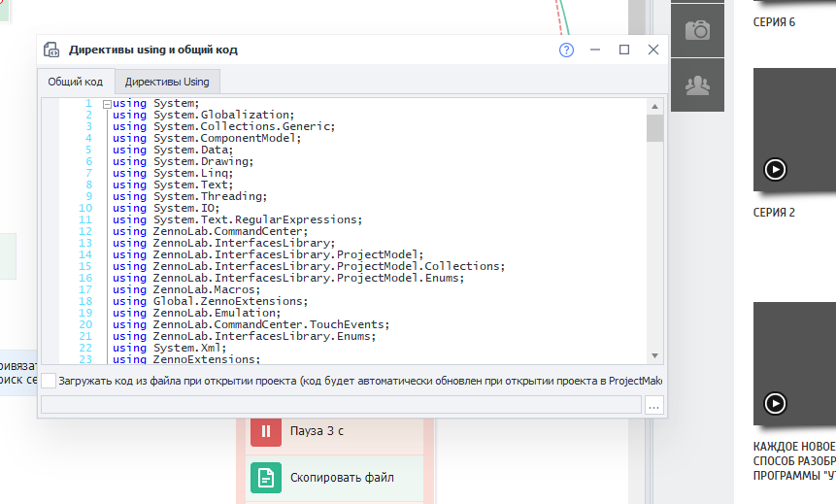
Task: Play the video under СЕРИЯ 6
Action: point(775,170)
